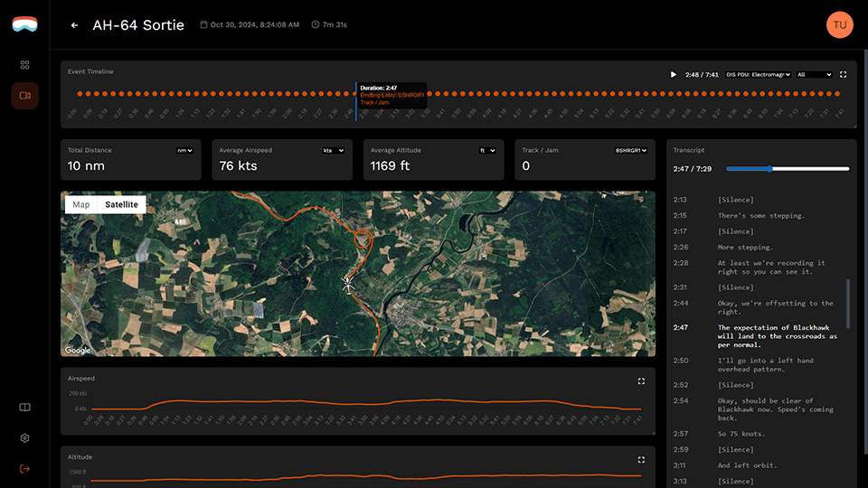Screen dimensions: 868x488
Task: Click the Google logo on the map
Action: 78,351
